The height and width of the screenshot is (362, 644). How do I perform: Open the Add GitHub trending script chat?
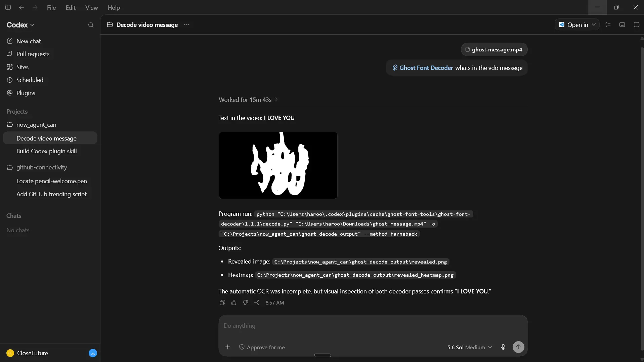tap(50, 194)
